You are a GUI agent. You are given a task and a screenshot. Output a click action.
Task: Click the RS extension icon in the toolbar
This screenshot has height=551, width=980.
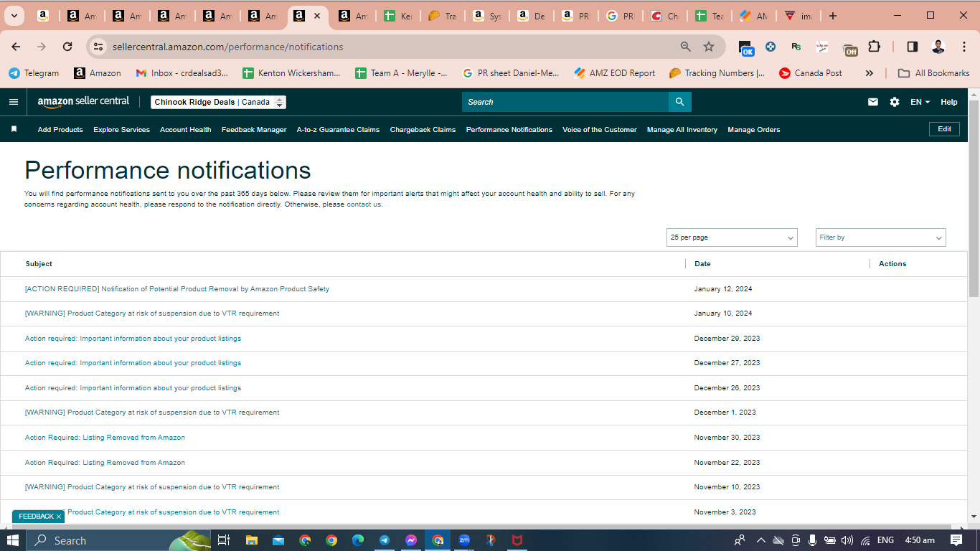point(796,47)
